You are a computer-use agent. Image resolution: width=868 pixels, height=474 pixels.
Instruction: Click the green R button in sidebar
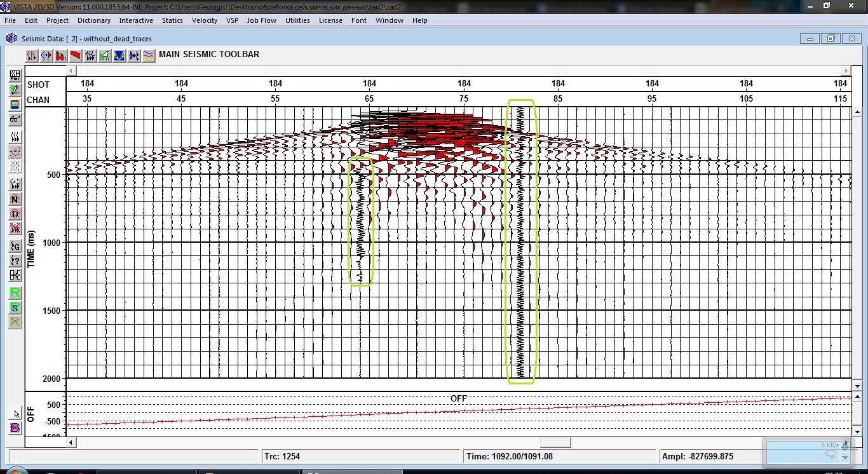(x=15, y=293)
